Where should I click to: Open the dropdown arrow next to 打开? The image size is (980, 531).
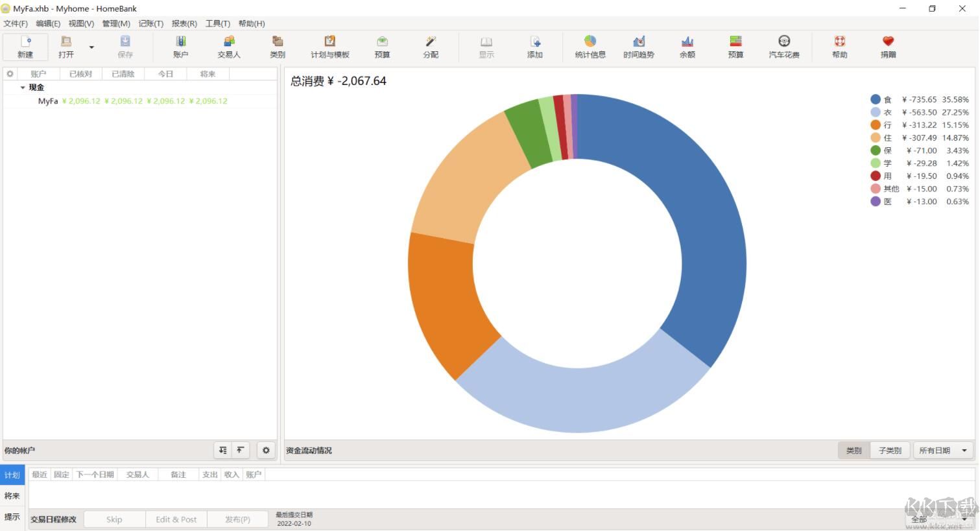click(x=91, y=47)
